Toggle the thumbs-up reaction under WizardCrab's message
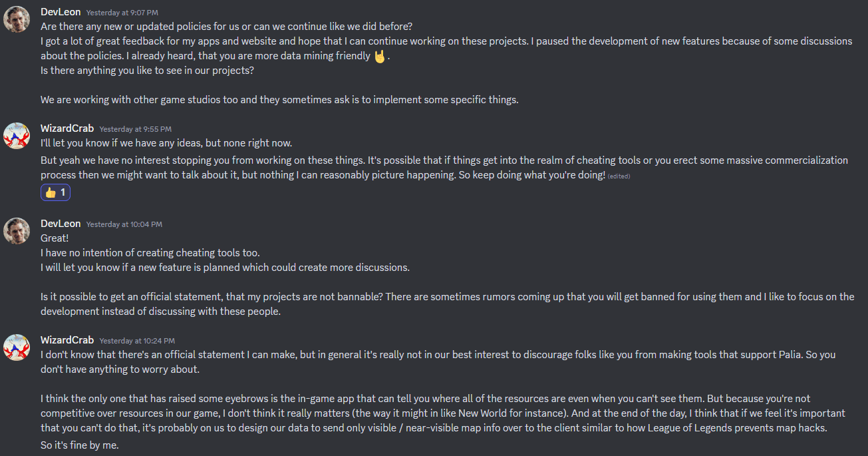Viewport: 868px width, 456px height. 55,192
